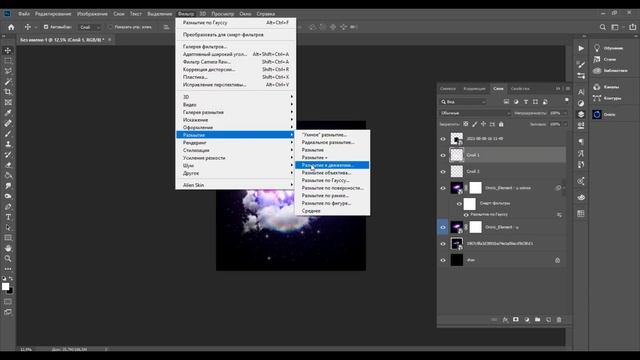This screenshot has height=360, width=640.
Task: Select the Zoom tool
Action: coord(8,259)
